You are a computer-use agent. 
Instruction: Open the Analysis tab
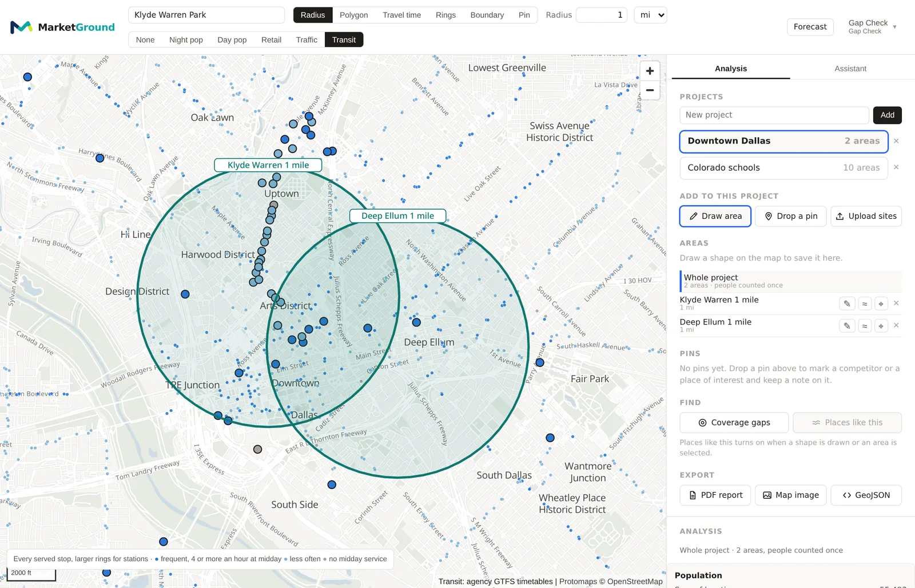(731, 69)
